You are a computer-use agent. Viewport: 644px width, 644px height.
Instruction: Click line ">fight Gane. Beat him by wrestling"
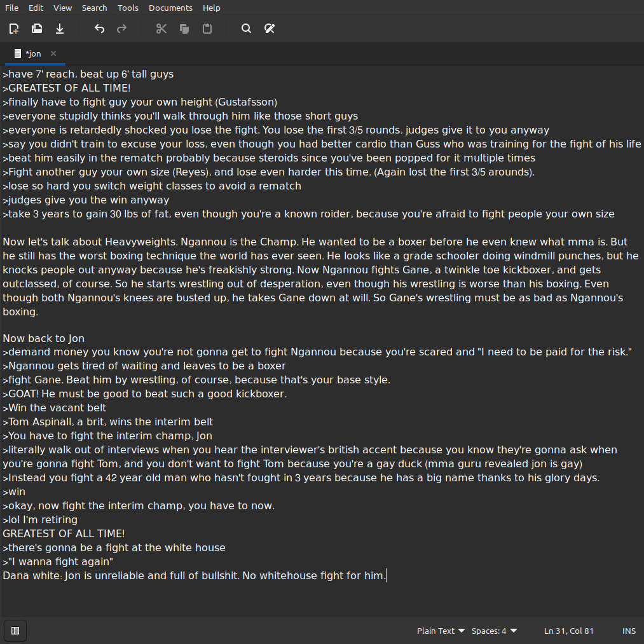(196, 380)
